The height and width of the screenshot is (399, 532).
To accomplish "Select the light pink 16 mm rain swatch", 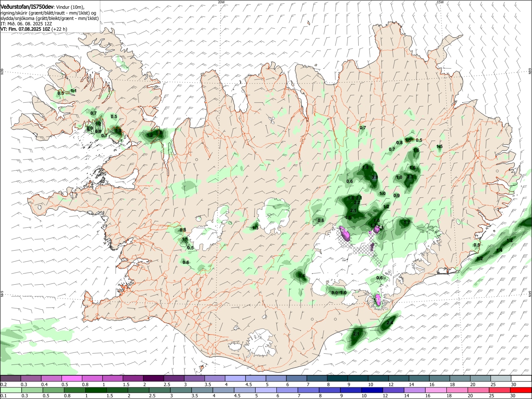I will point(436,390).
